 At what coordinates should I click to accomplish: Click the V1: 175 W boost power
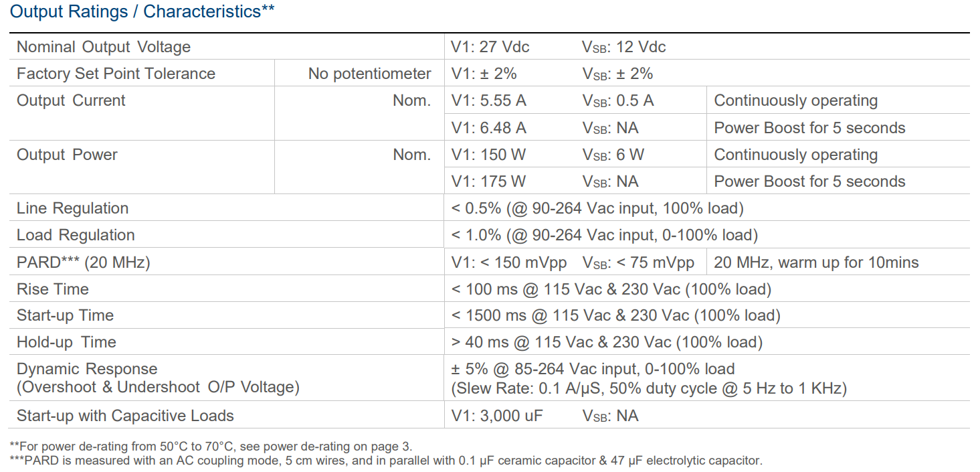(488, 181)
